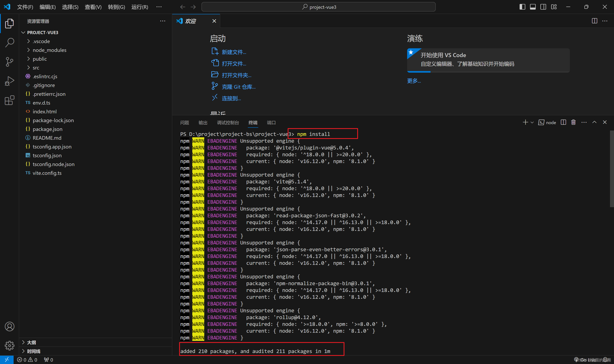This screenshot has width=614, height=364.
Task: Open the Source Control view
Action: point(9,62)
